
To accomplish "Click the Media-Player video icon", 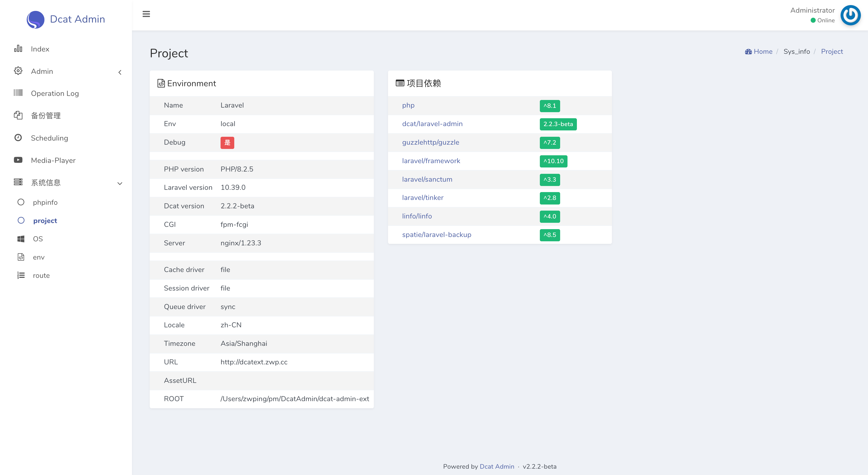I will point(18,160).
